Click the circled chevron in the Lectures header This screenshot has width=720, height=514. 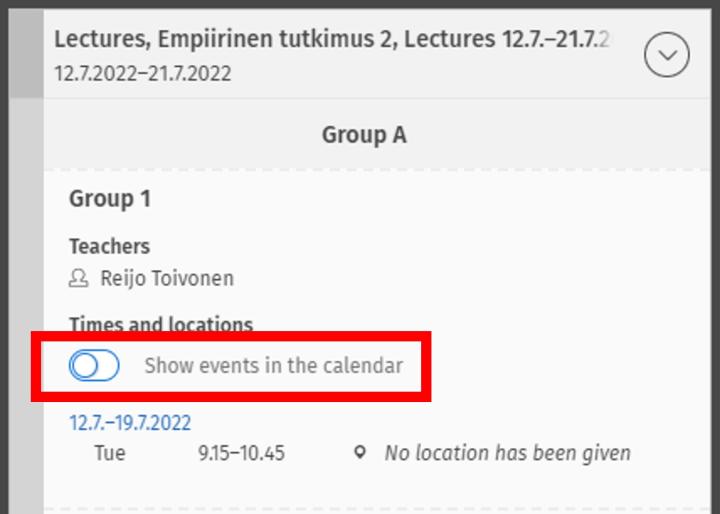(x=666, y=55)
